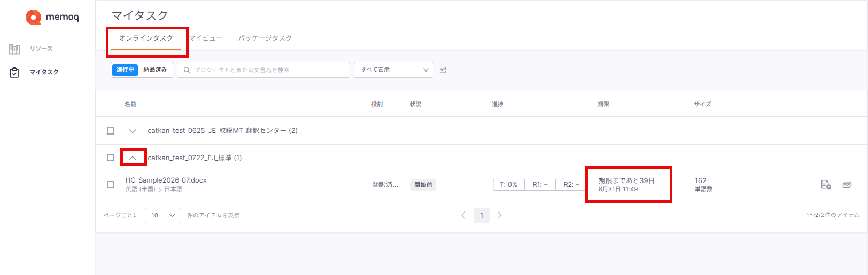Open the リソース sidebar icon
The height and width of the screenshot is (275, 868).
tap(14, 49)
